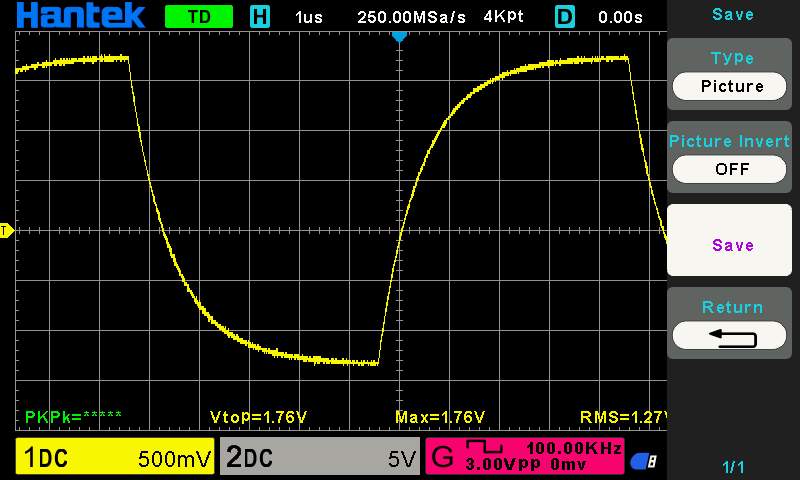Select the blue trigger position marker at top
Image resolution: width=800 pixels, height=480 pixels.
point(399,37)
